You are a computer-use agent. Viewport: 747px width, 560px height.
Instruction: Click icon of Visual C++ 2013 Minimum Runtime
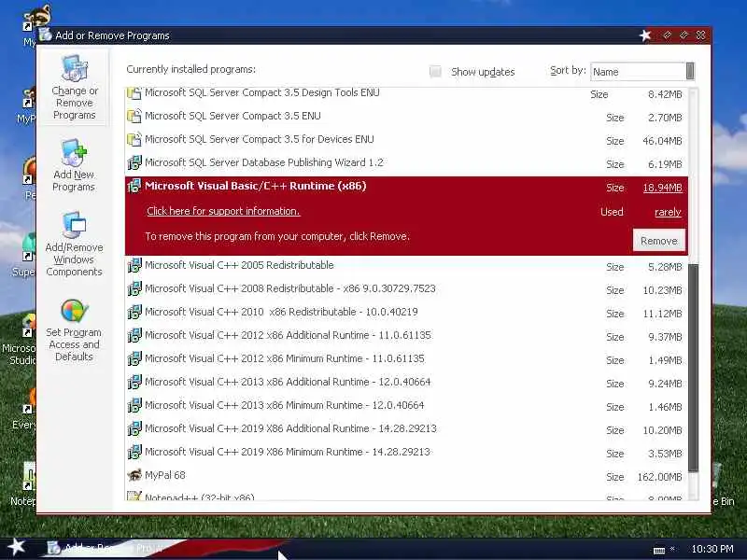(x=134, y=405)
